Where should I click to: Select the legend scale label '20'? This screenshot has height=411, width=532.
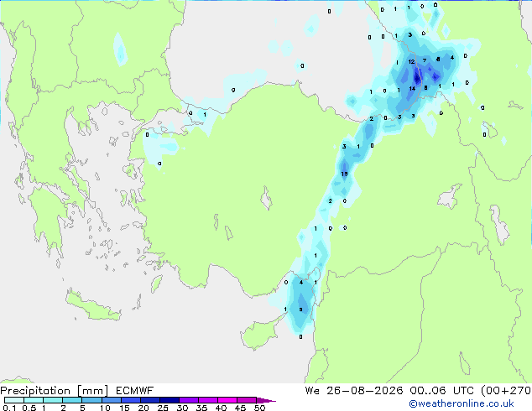[x=143, y=408]
